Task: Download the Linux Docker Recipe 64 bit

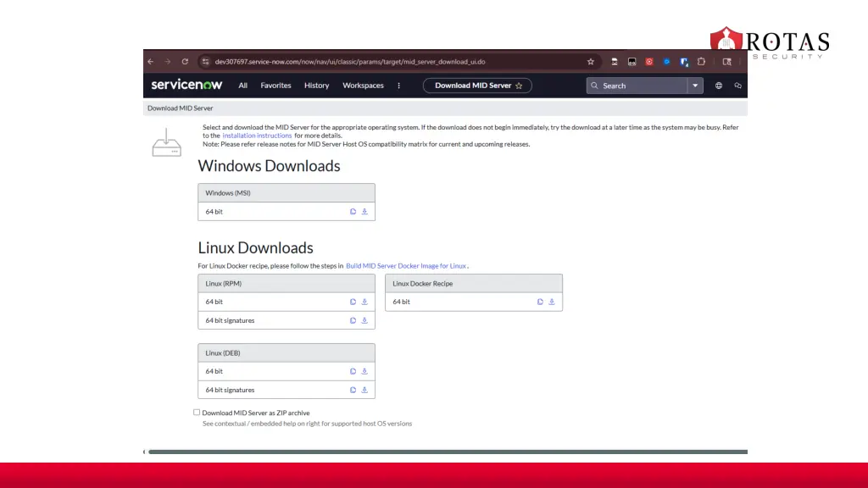Action: point(551,302)
